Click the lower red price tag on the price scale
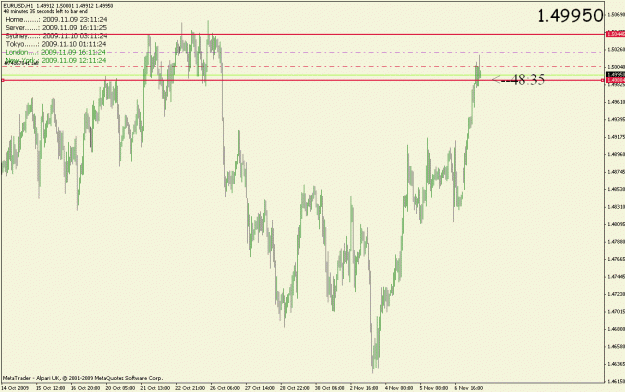Viewport: 625px width, 392px height. click(x=615, y=80)
